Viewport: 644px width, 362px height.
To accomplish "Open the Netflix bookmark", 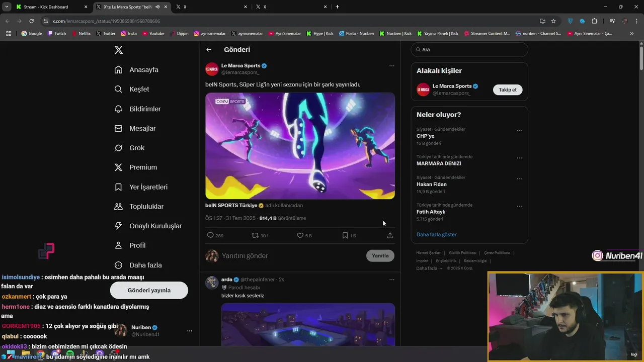I will 81,34.
